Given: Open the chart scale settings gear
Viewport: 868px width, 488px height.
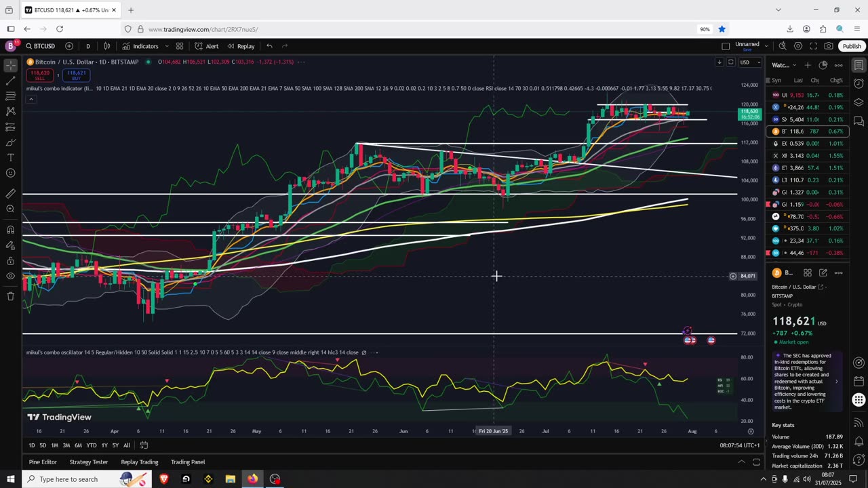Looking at the screenshot, I should (x=751, y=431).
